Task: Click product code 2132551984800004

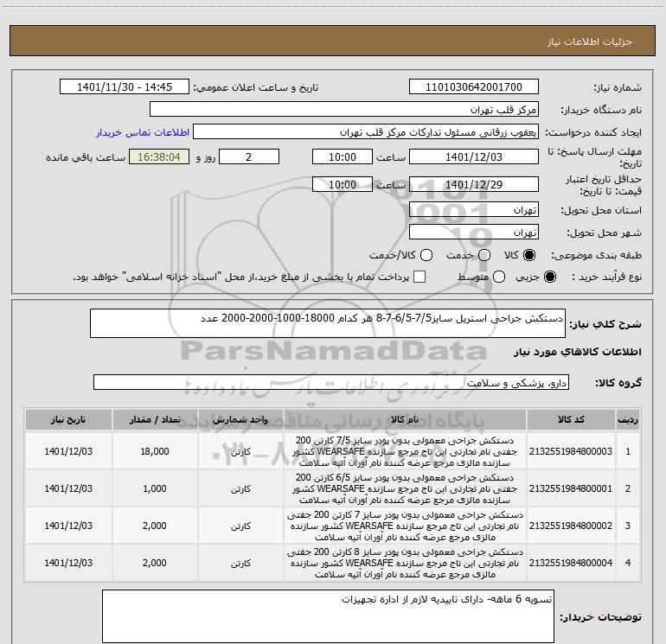Action: point(571,563)
